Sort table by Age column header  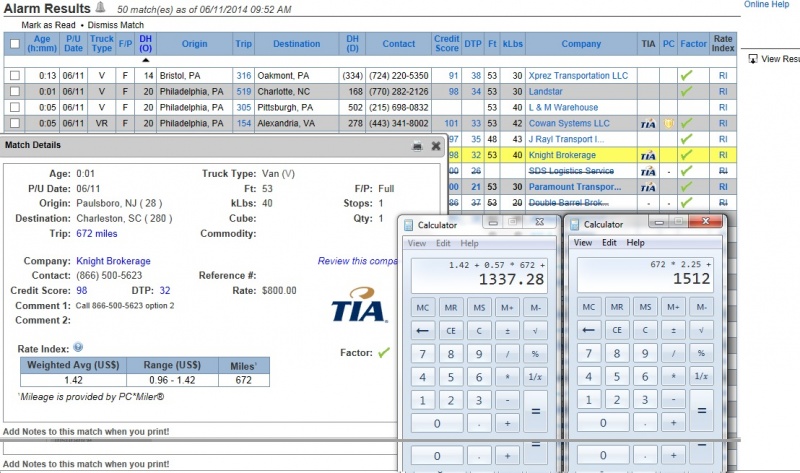coord(42,43)
